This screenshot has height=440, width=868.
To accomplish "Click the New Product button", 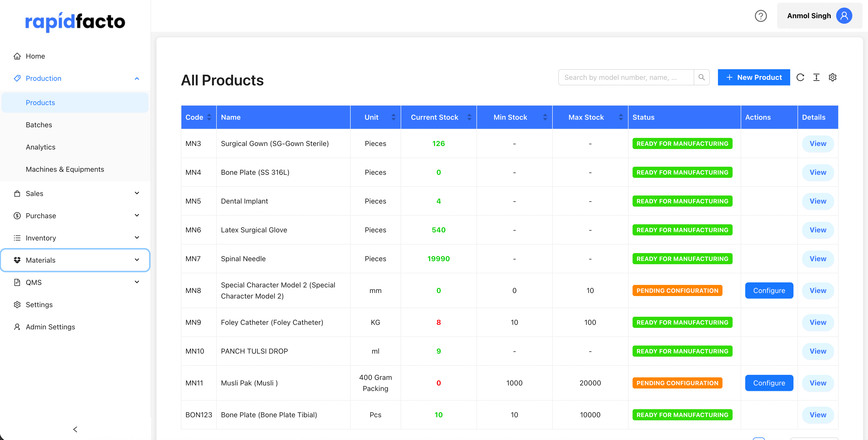I will pyautogui.click(x=754, y=77).
